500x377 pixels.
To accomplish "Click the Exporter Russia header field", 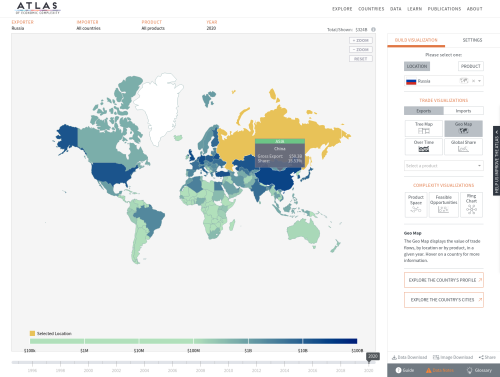I will click(22, 25).
